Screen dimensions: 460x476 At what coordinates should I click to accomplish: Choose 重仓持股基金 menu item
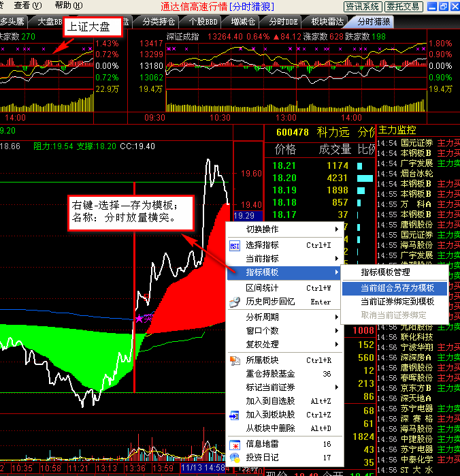coord(285,374)
